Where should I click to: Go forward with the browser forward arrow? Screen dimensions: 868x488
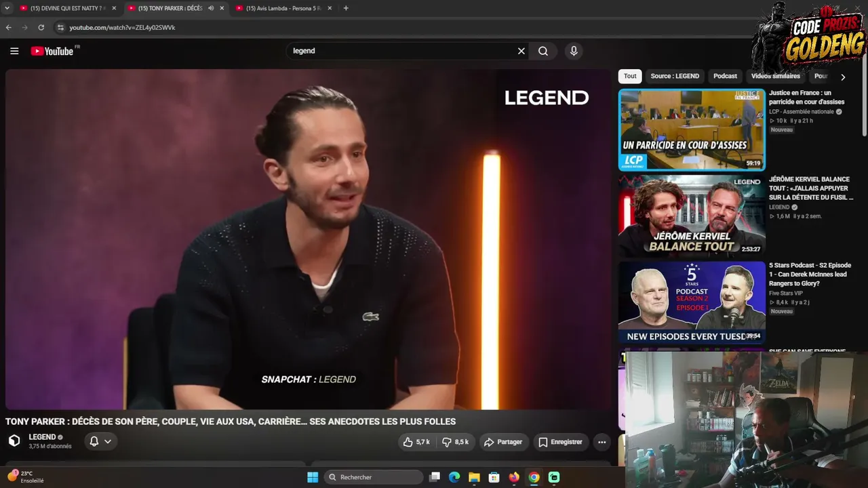pos(25,27)
